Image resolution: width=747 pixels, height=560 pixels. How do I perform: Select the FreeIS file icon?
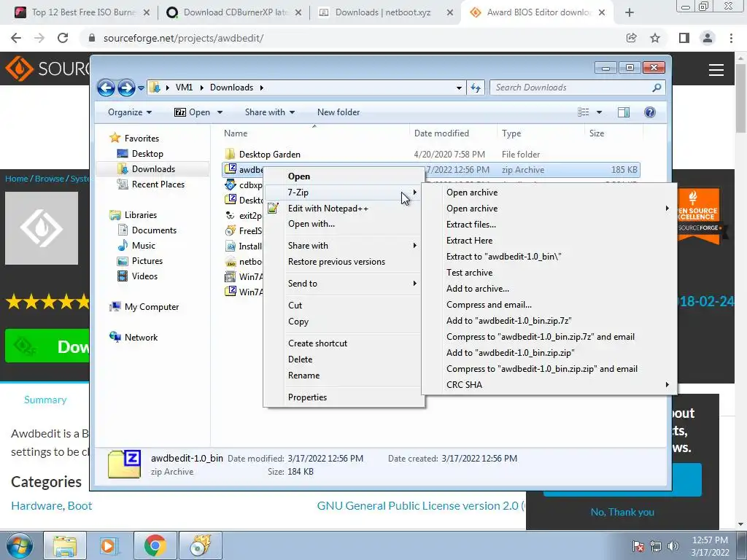point(230,231)
